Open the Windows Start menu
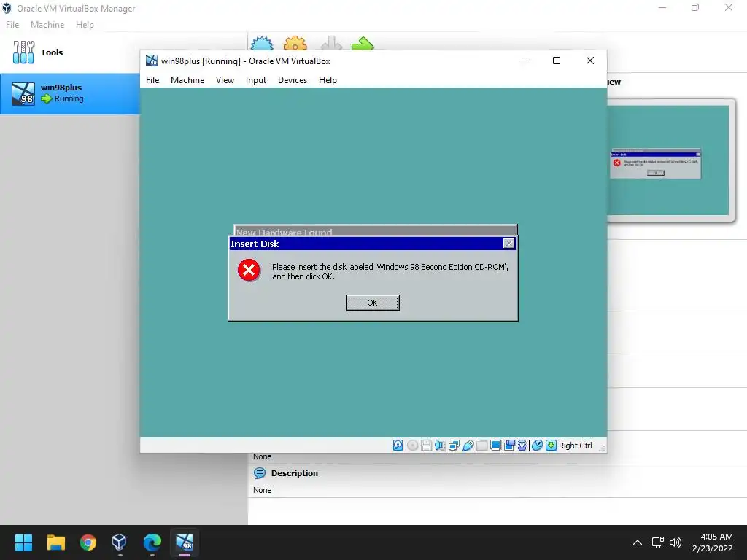 point(23,542)
